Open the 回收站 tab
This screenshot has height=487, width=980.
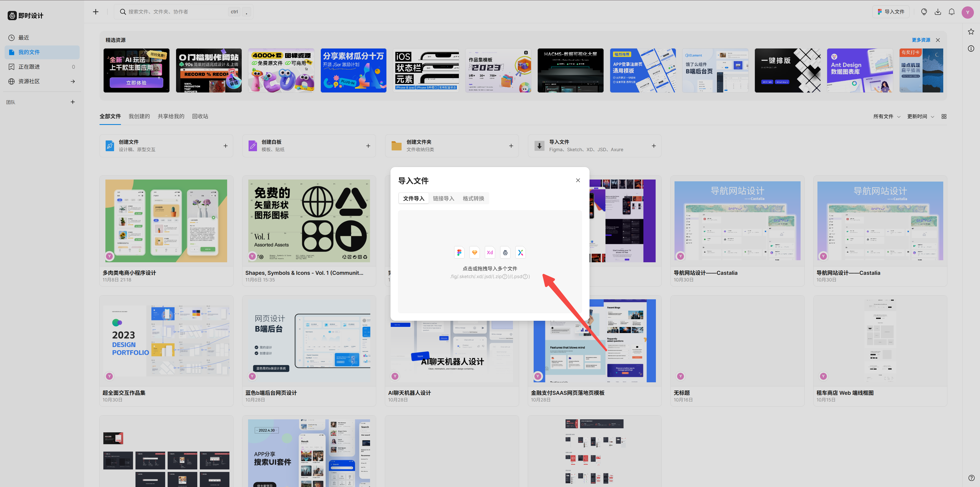(200, 116)
